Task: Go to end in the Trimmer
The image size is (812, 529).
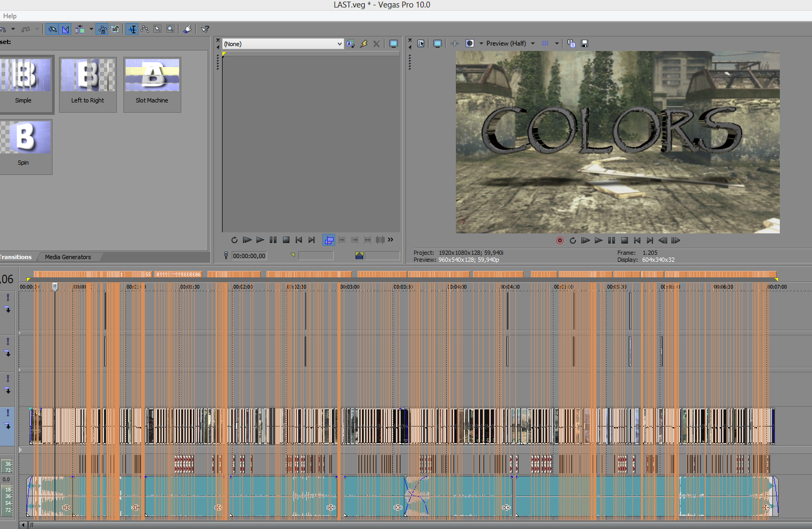Action: click(x=312, y=240)
